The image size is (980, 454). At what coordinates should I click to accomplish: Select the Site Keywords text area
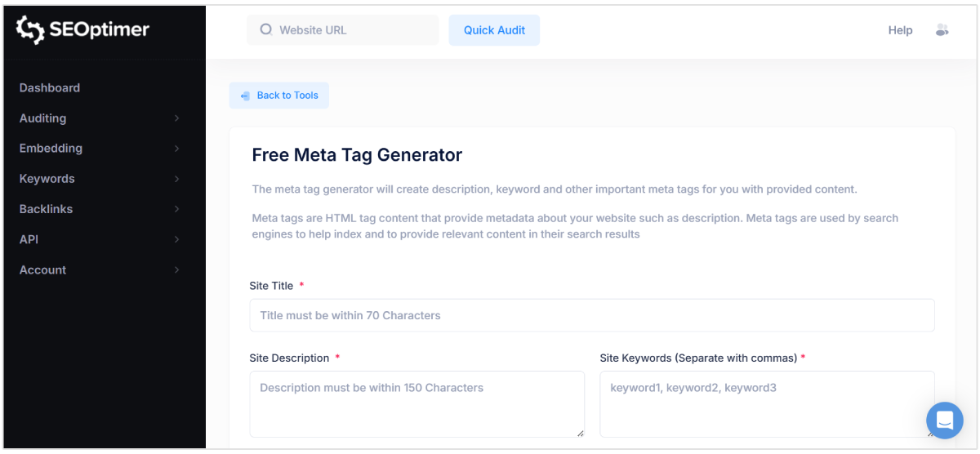766,404
